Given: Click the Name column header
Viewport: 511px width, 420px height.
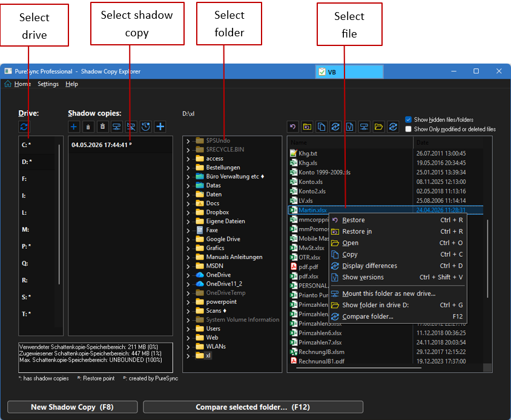Looking at the screenshot, I should (351, 142).
